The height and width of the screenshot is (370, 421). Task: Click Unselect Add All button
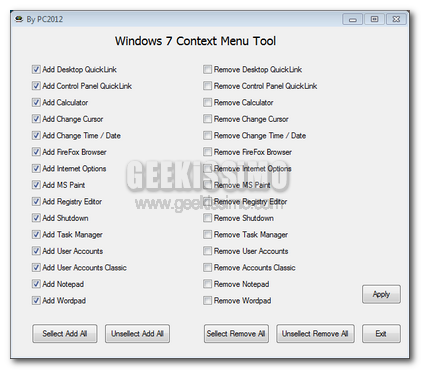point(137,333)
